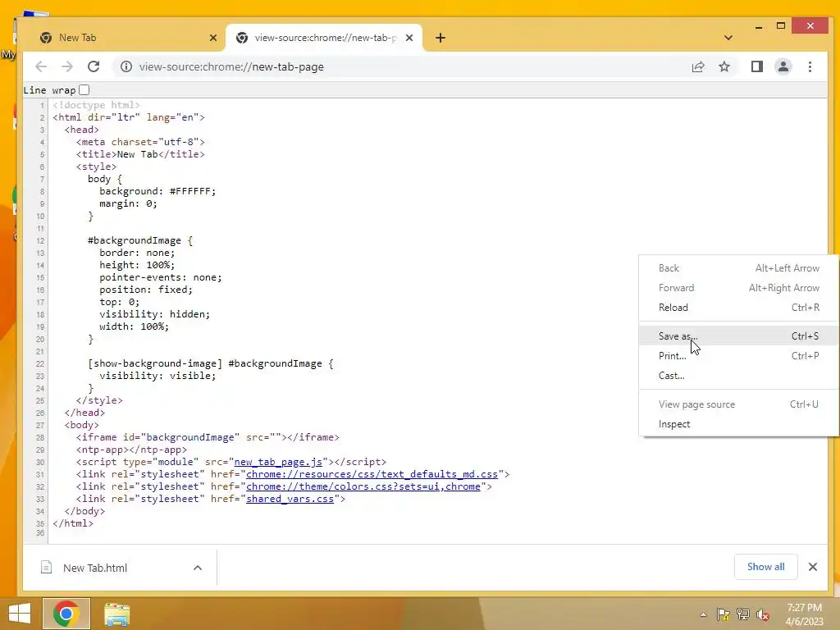
Task: Click the <title>New Tab</title> source line
Action: (140, 154)
